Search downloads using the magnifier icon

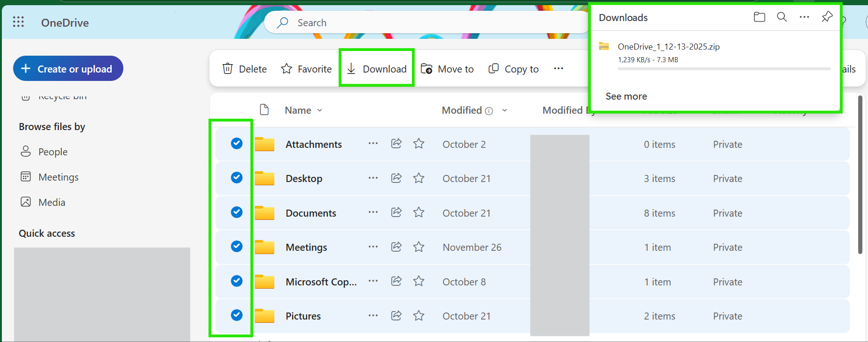pos(782,17)
